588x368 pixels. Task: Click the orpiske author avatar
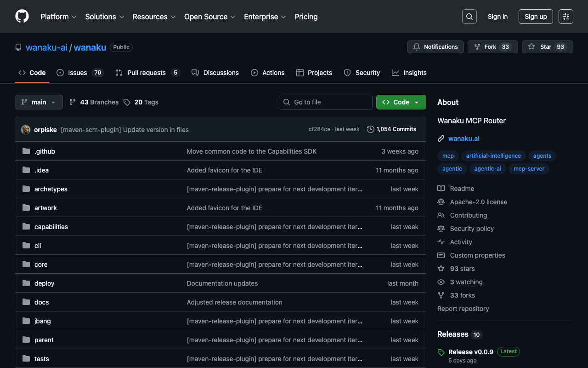(26, 130)
